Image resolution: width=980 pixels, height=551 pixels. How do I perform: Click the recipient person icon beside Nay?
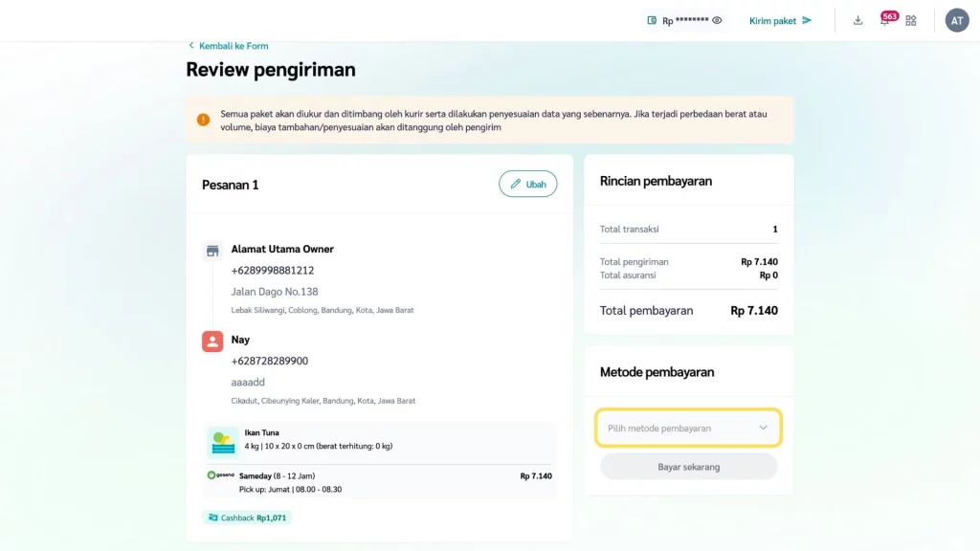[x=212, y=342]
